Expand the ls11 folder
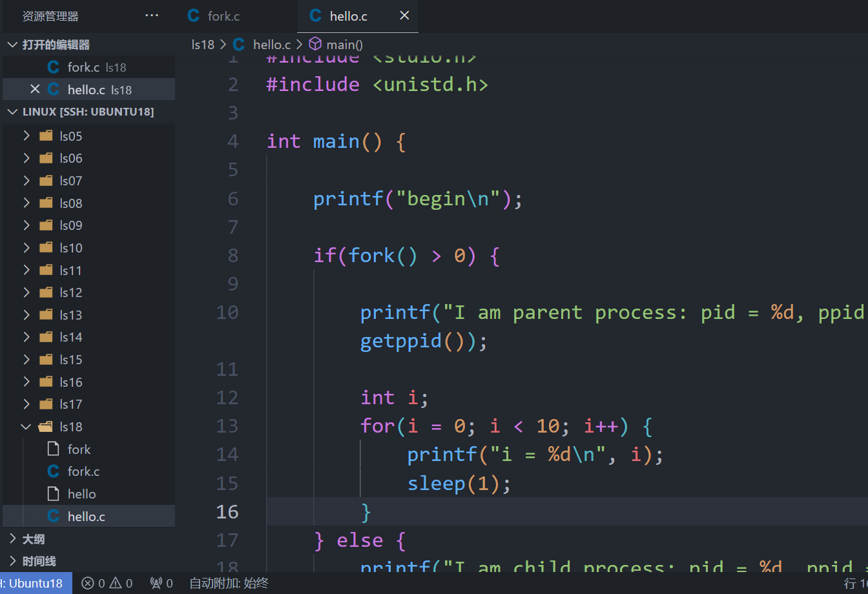This screenshot has height=594, width=868. pyautogui.click(x=26, y=270)
